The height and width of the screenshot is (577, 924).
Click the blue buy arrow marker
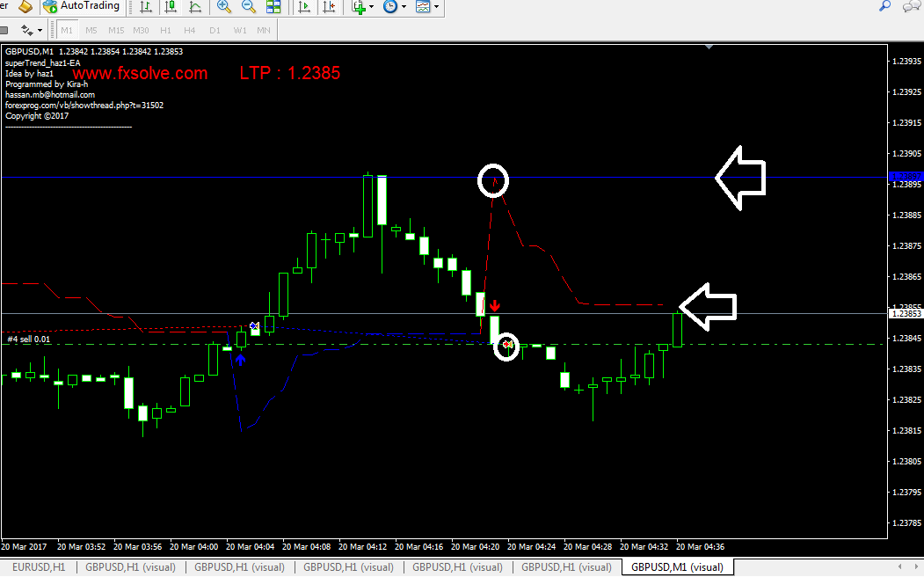240,360
